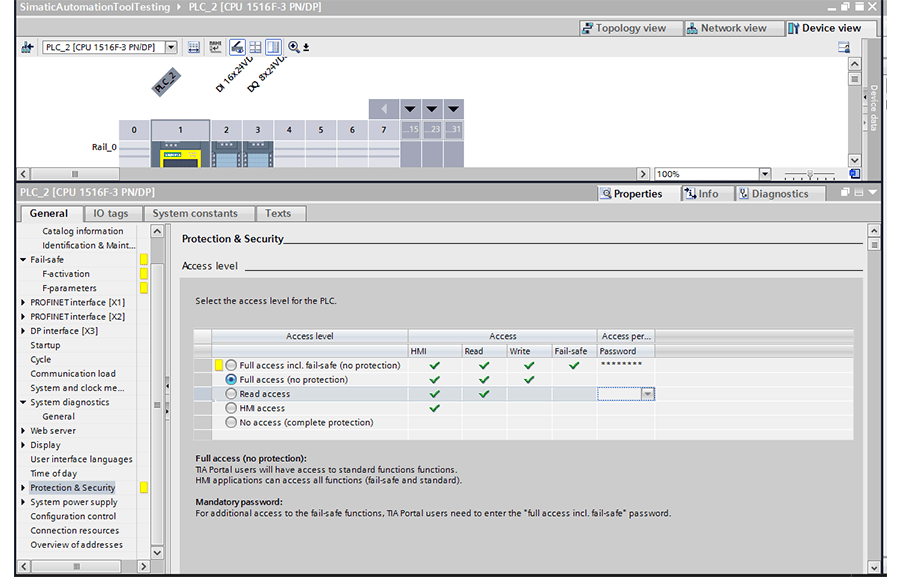Viewport: 900px width, 577px height.
Task: Expand the ...15 slot group arrow
Action: pyautogui.click(x=410, y=109)
